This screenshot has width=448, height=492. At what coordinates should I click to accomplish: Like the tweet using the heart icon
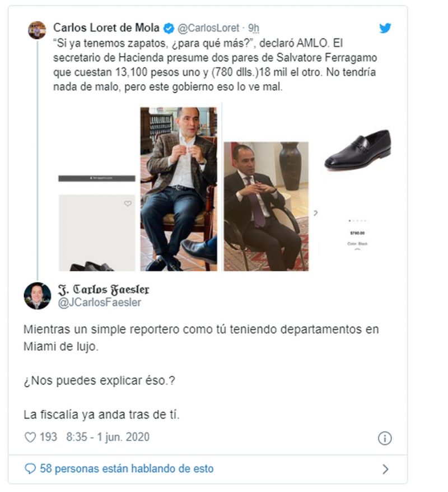click(x=30, y=437)
